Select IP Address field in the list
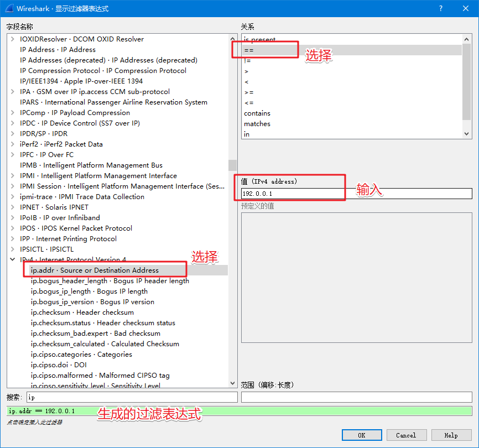The image size is (479, 448). pos(58,49)
